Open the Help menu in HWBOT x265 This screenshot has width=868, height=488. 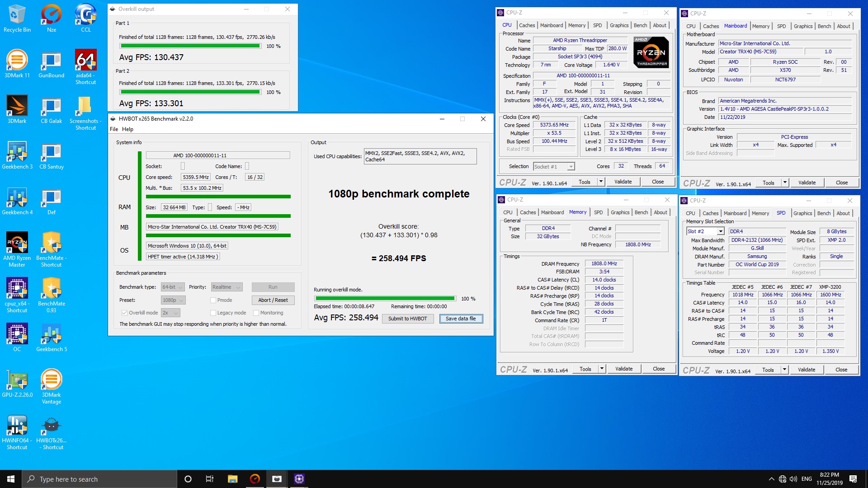point(127,129)
